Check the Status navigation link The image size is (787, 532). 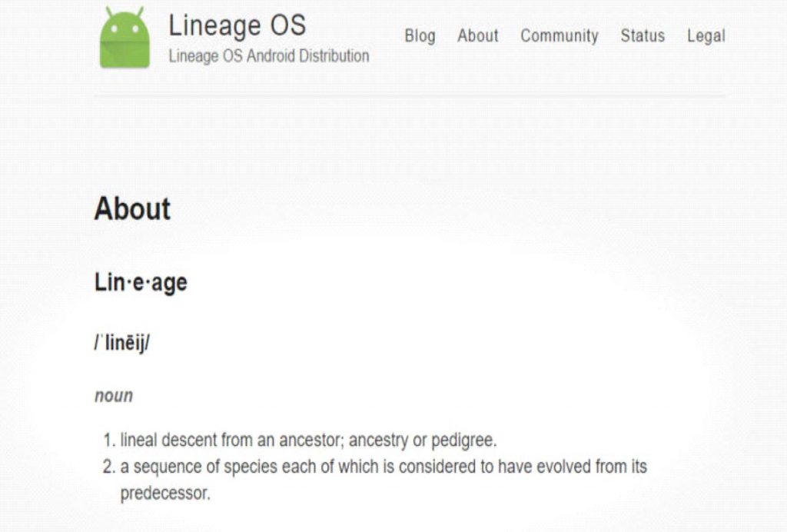[x=642, y=36]
